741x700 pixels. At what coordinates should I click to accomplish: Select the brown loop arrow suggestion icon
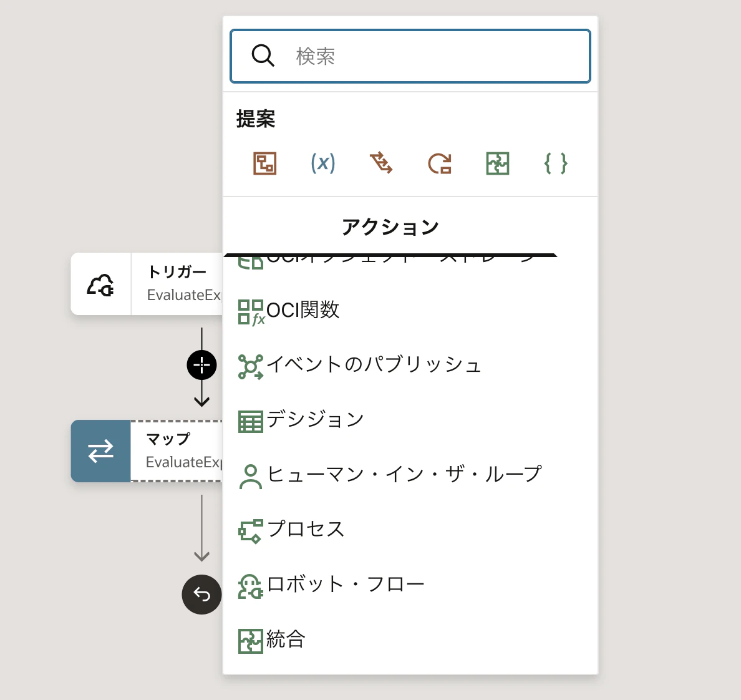[440, 163]
